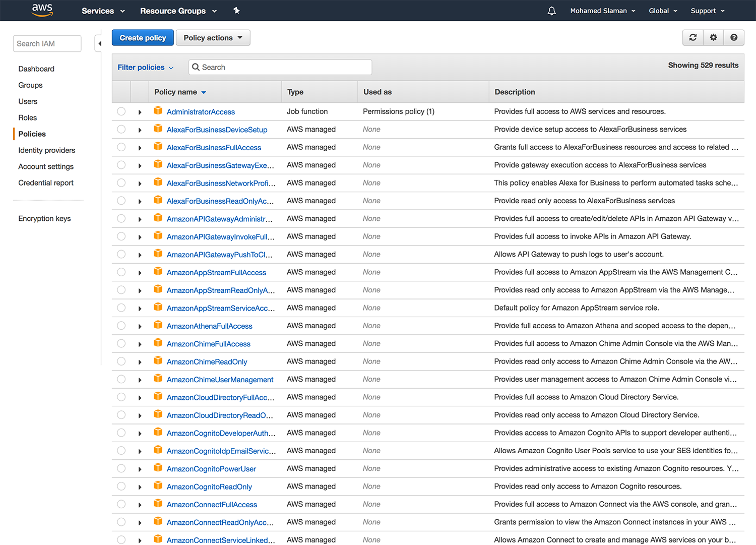Open the AmazonChimeFullAccess policy link
Viewport: 756px width, 545px height.
(x=209, y=344)
